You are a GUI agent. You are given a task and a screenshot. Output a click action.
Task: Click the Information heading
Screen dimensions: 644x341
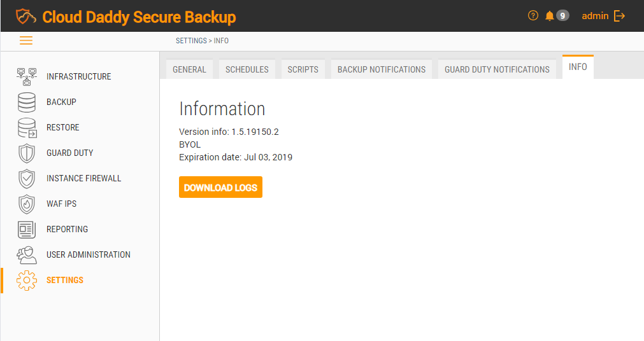click(222, 109)
